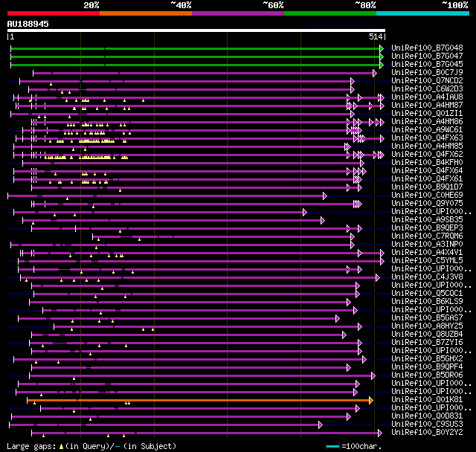476x452 pixels.
Task: Select the UniRef100_A4IAU8 label
Action: (x=427, y=97)
